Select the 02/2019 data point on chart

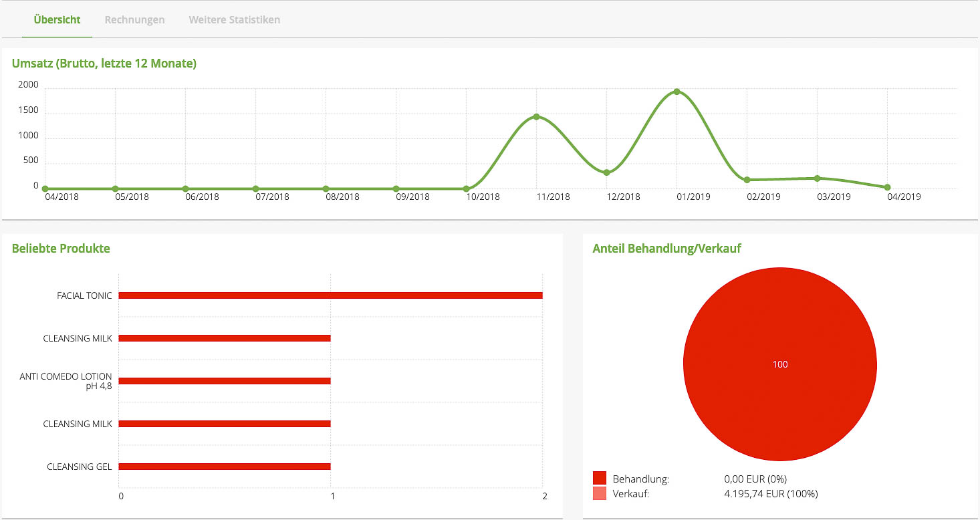747,180
